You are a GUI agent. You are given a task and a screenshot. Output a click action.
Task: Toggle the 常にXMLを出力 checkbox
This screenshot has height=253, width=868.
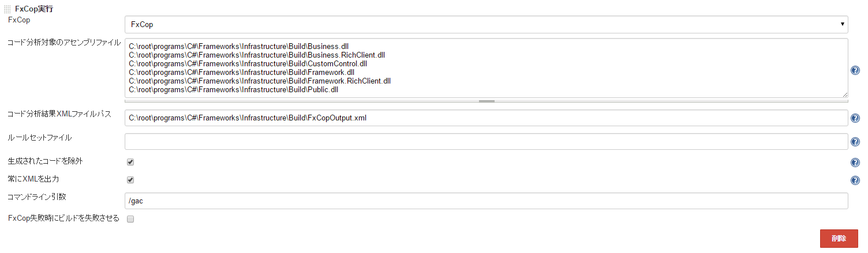(x=130, y=180)
